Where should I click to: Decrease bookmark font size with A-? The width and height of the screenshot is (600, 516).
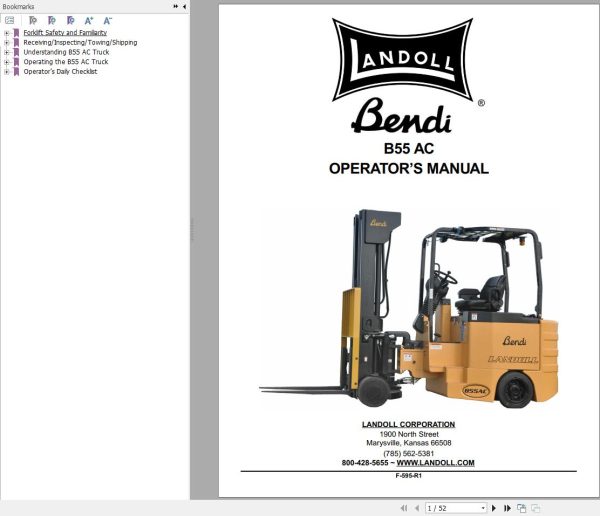[108, 20]
